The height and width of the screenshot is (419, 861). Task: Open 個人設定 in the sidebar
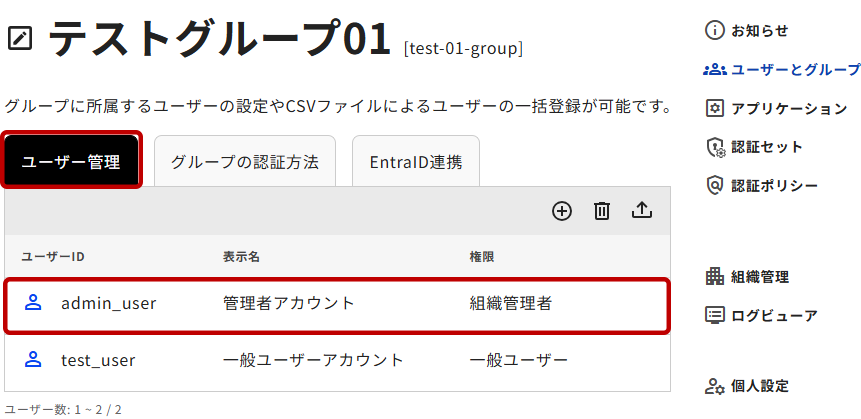[759, 386]
